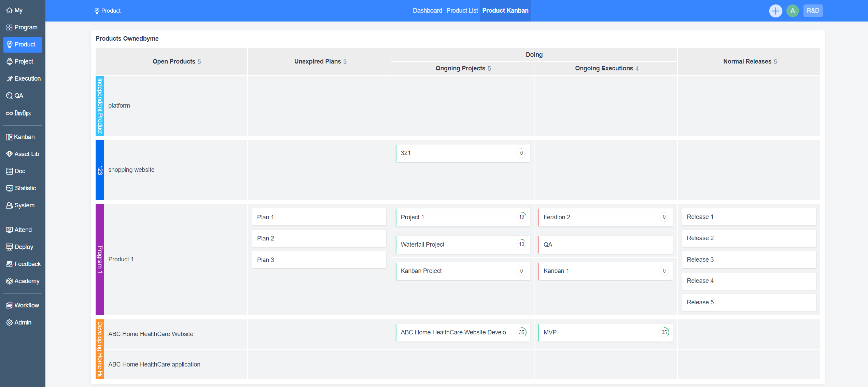Open the user avatar A menu

click(x=792, y=11)
